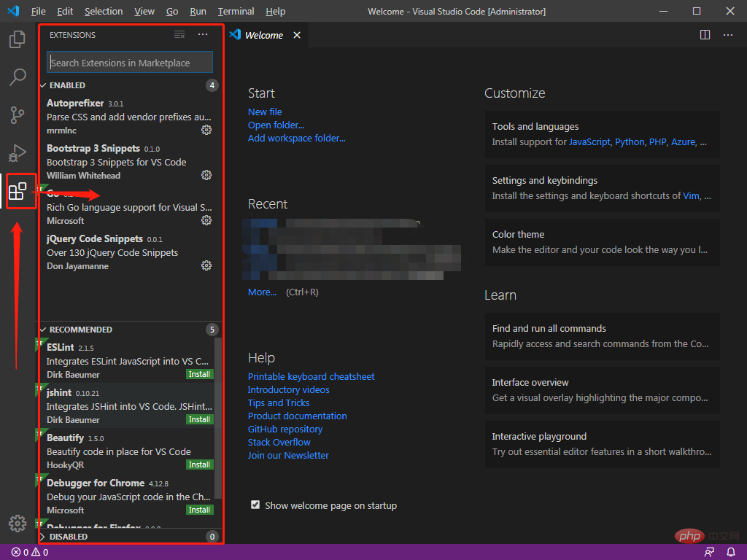Expand the DISABLED extensions section
This screenshot has width=747, height=560.
coord(43,537)
